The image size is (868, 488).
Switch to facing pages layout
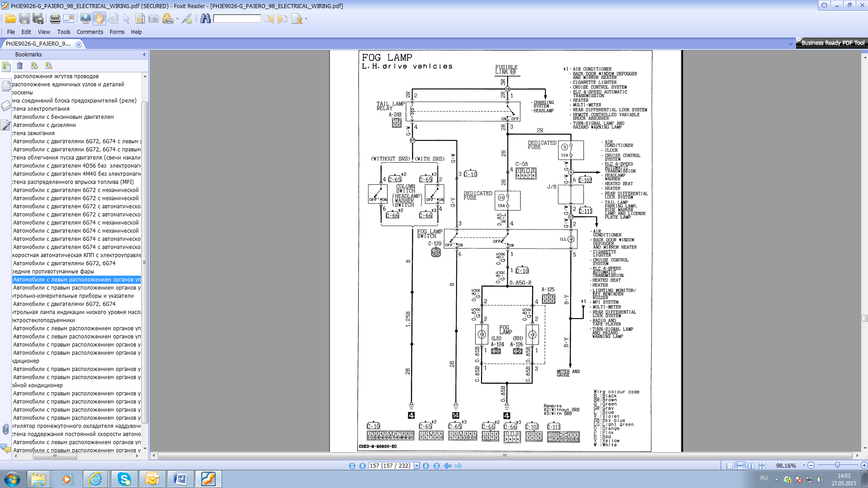pos(751,466)
